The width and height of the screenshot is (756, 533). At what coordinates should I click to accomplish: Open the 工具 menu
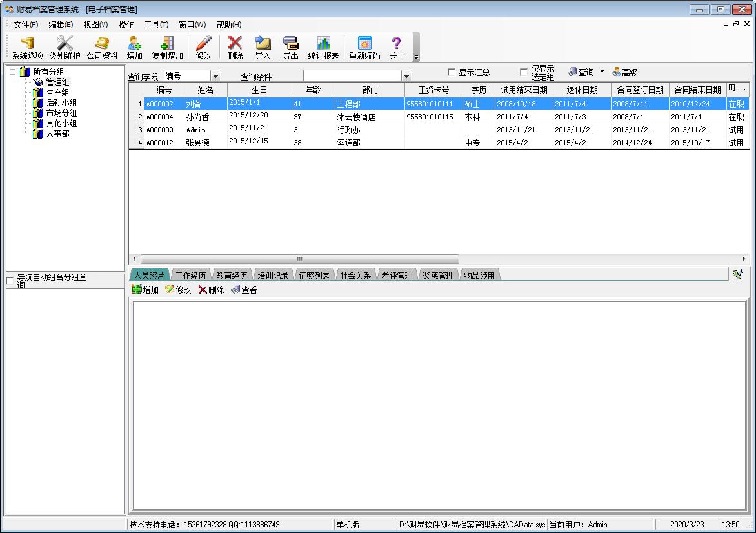tap(156, 25)
